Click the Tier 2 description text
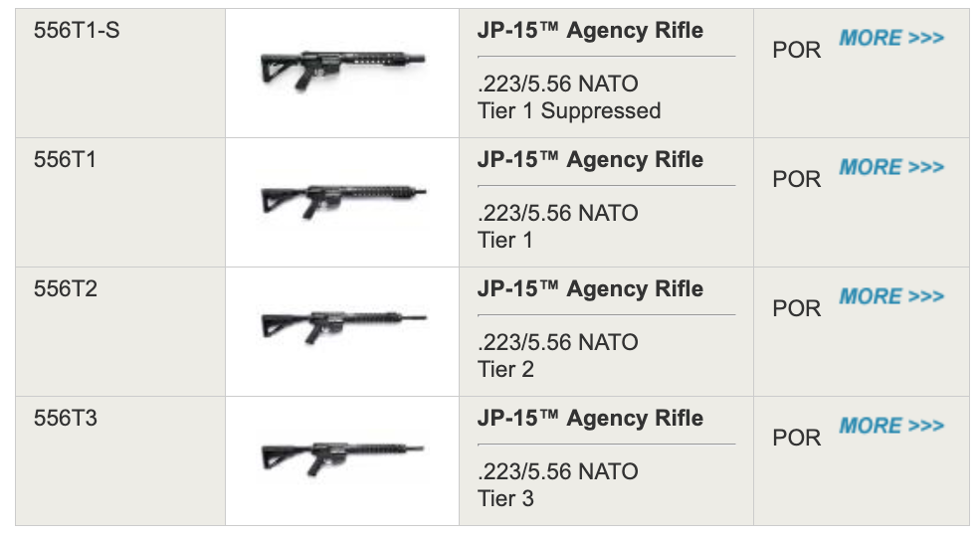This screenshot has width=980, height=538. [x=505, y=369]
